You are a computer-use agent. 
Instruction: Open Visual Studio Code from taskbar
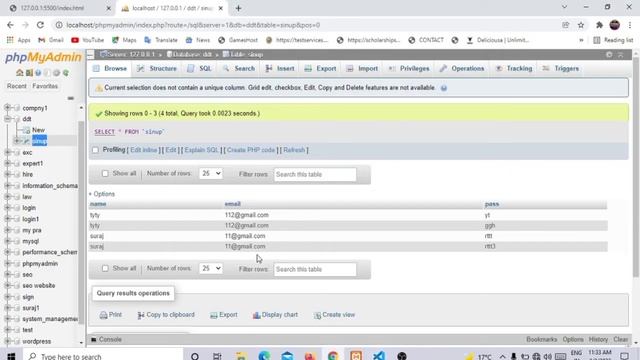[x=378, y=356]
